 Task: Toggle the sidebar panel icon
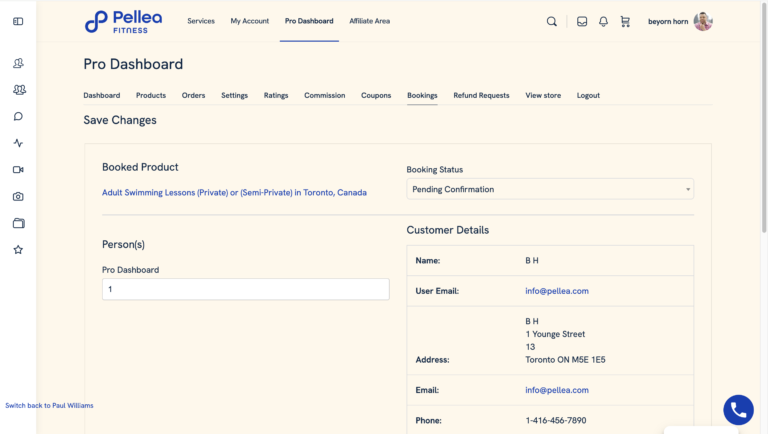click(18, 22)
